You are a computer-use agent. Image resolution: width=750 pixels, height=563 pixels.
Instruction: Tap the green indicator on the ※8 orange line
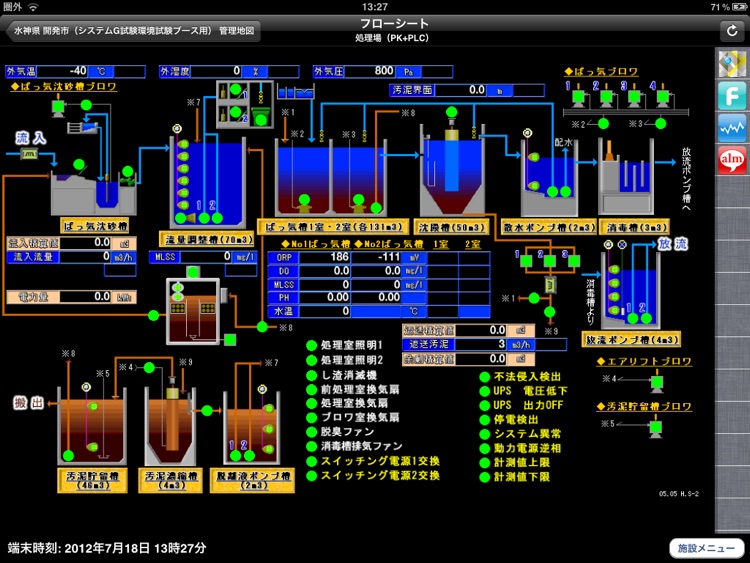click(262, 327)
